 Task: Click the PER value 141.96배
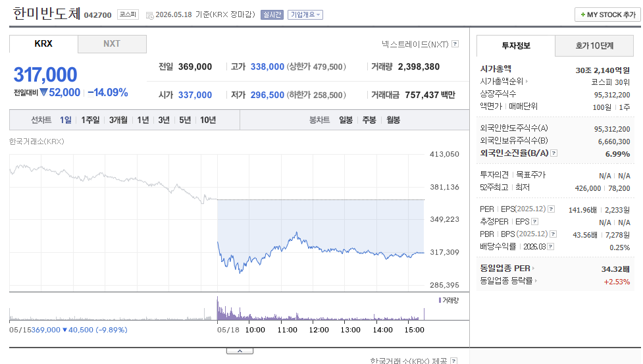pos(582,210)
